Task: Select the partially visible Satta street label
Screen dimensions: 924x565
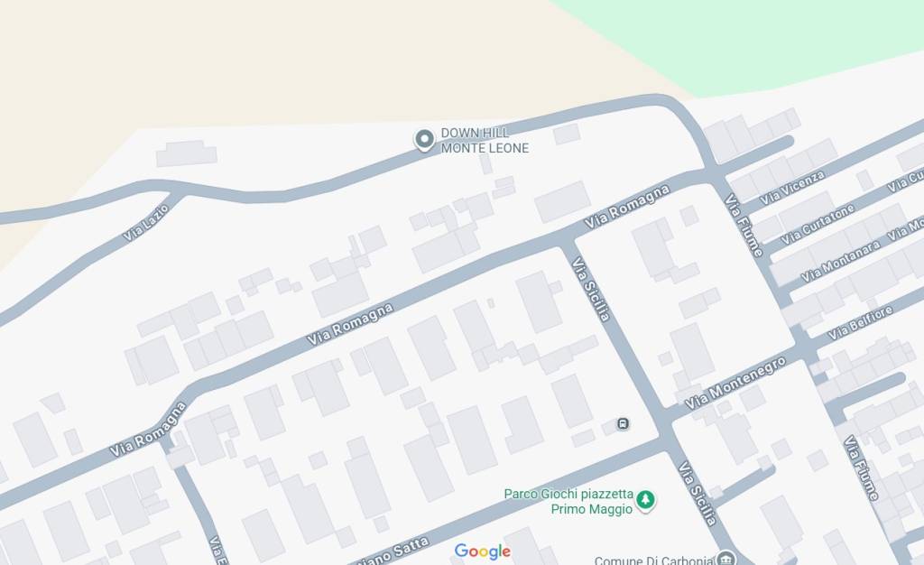Action: (x=395, y=552)
